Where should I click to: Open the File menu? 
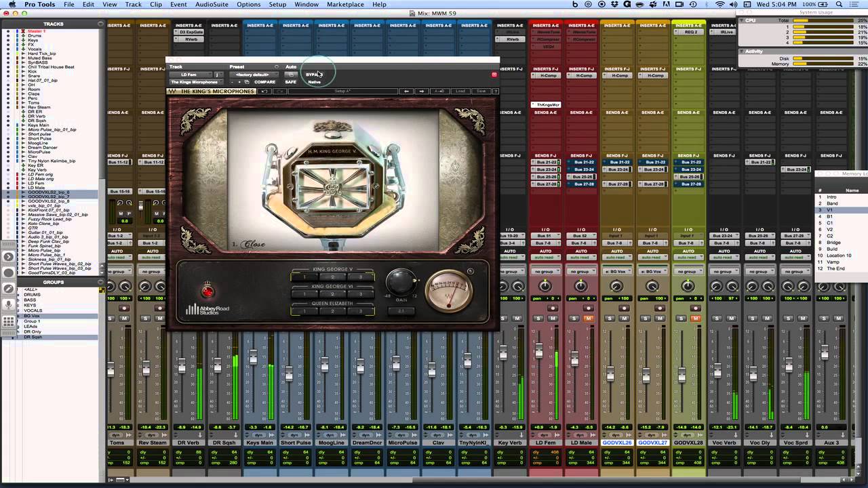pyautogui.click(x=69, y=5)
